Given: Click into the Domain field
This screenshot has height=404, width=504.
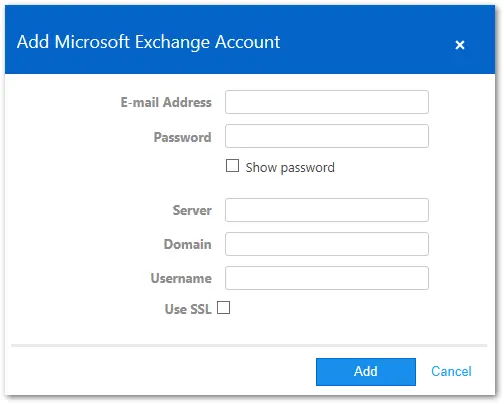Looking at the screenshot, I should tap(327, 244).
